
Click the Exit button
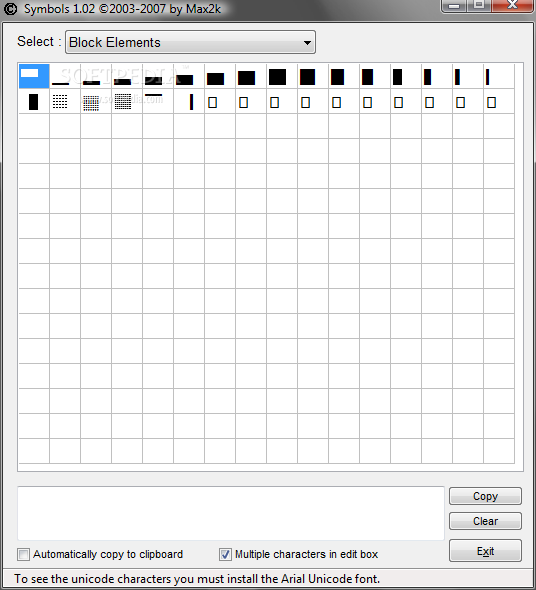485,551
